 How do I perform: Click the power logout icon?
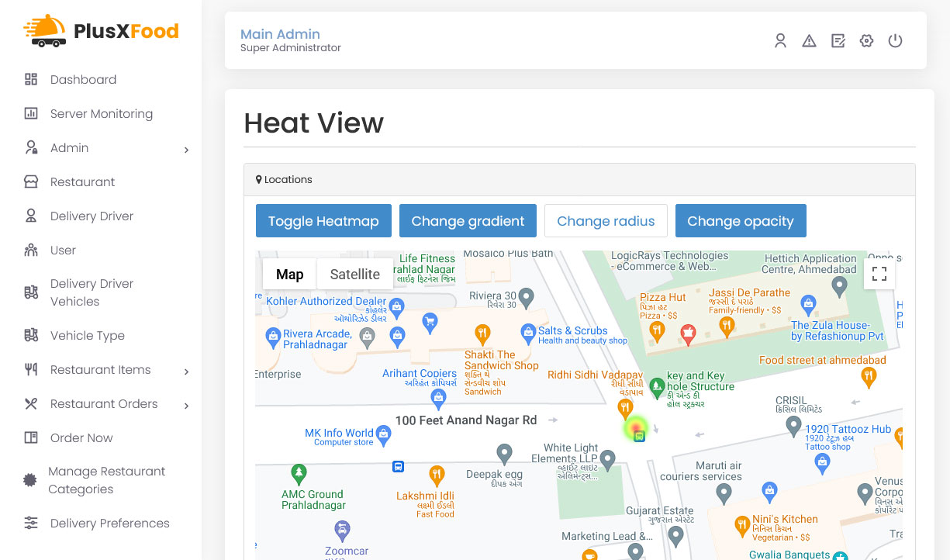click(x=895, y=41)
